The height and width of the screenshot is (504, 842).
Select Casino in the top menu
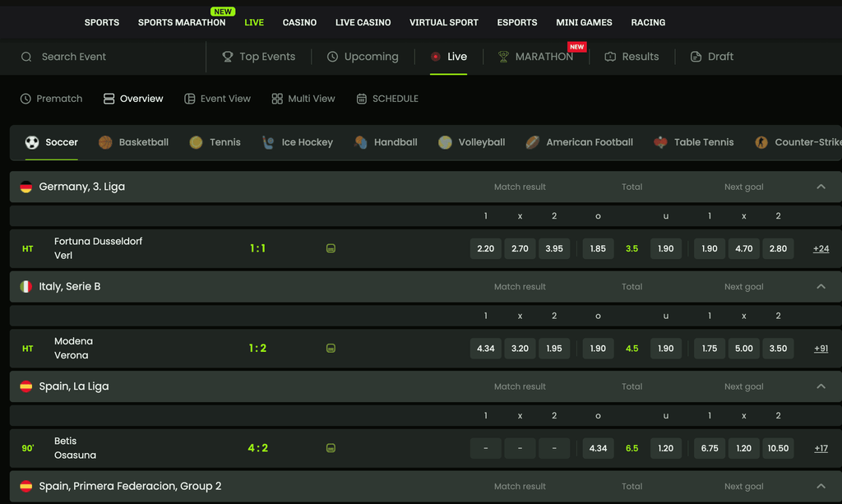click(x=299, y=22)
